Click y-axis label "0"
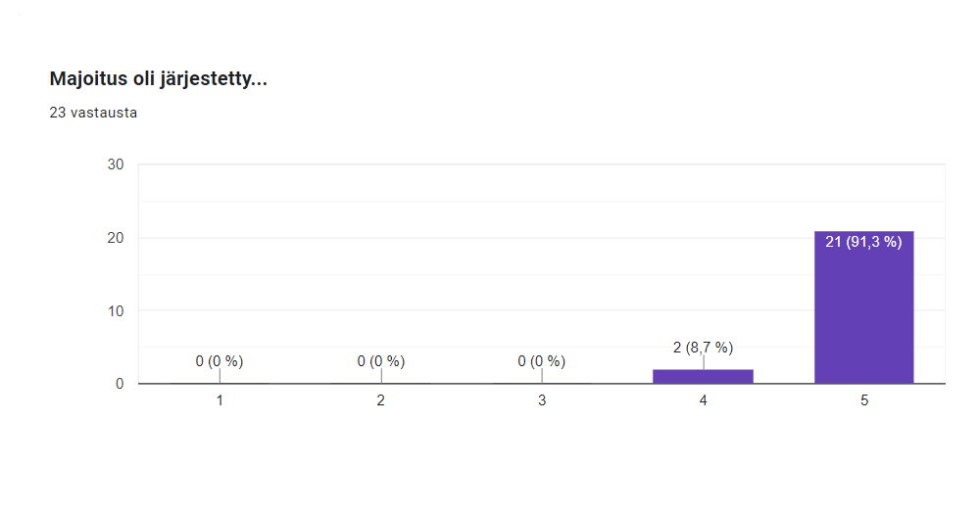The height and width of the screenshot is (515, 980). (x=120, y=384)
